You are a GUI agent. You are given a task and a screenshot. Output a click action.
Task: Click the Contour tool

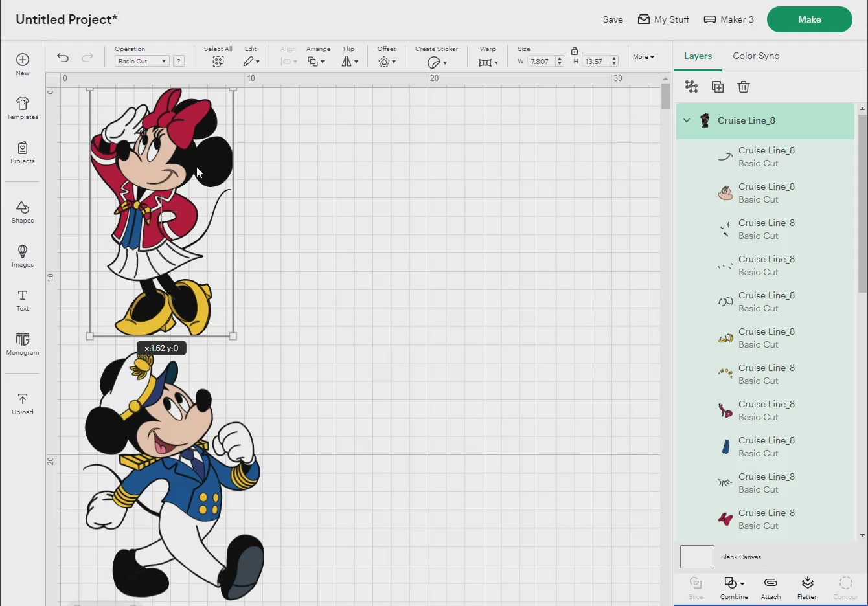(x=845, y=588)
